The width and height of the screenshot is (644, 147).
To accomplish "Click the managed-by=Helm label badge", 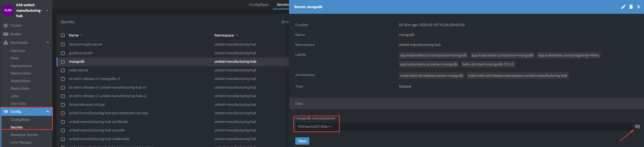I will (569, 55).
